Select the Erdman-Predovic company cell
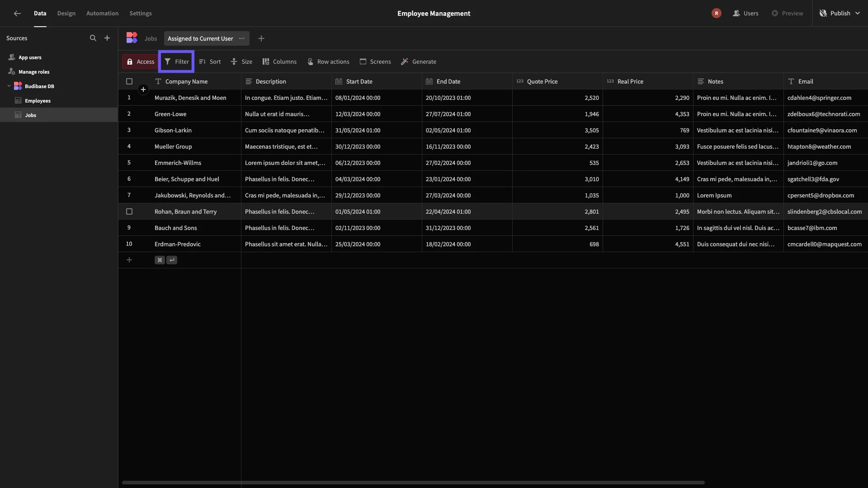Screen dimensions: 868x488 coord(196,244)
